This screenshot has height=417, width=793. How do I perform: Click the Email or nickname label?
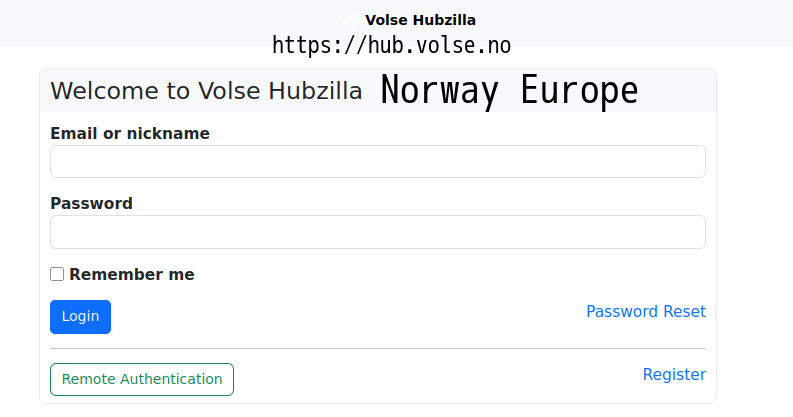pos(130,133)
